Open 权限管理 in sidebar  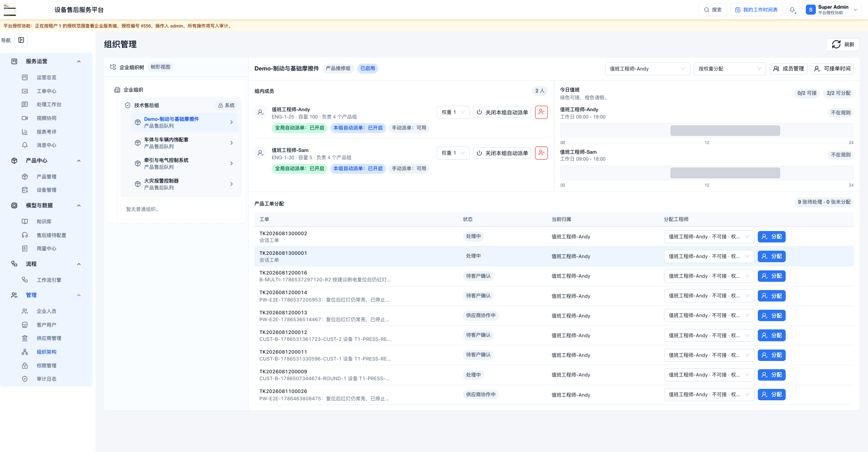(x=47, y=366)
